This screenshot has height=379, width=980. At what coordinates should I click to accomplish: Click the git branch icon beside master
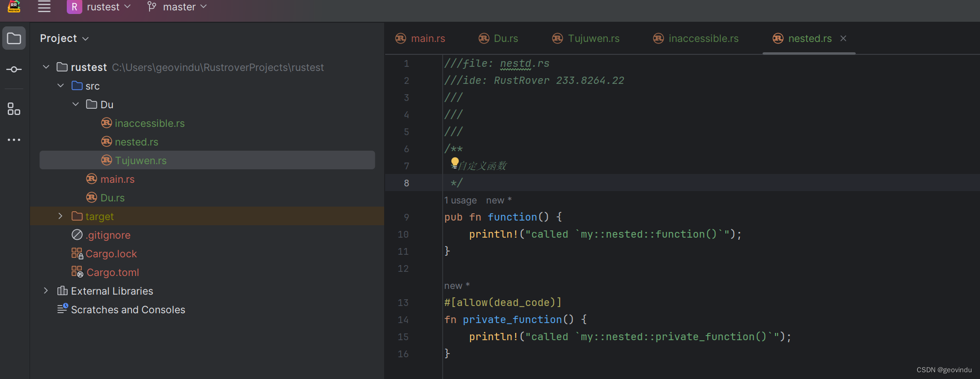pos(152,7)
